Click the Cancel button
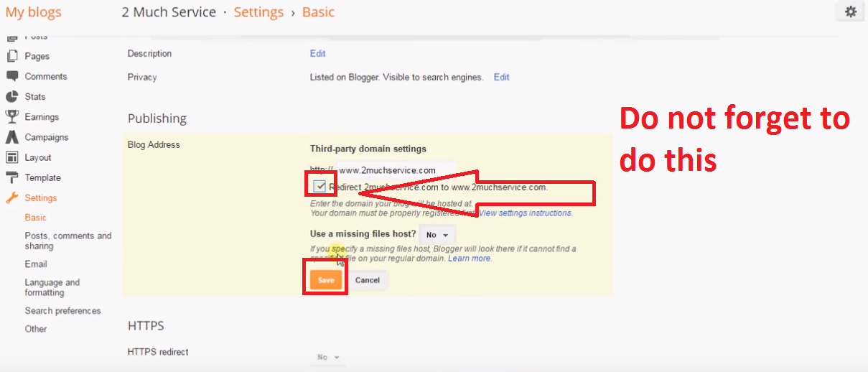868x372 pixels. click(367, 280)
